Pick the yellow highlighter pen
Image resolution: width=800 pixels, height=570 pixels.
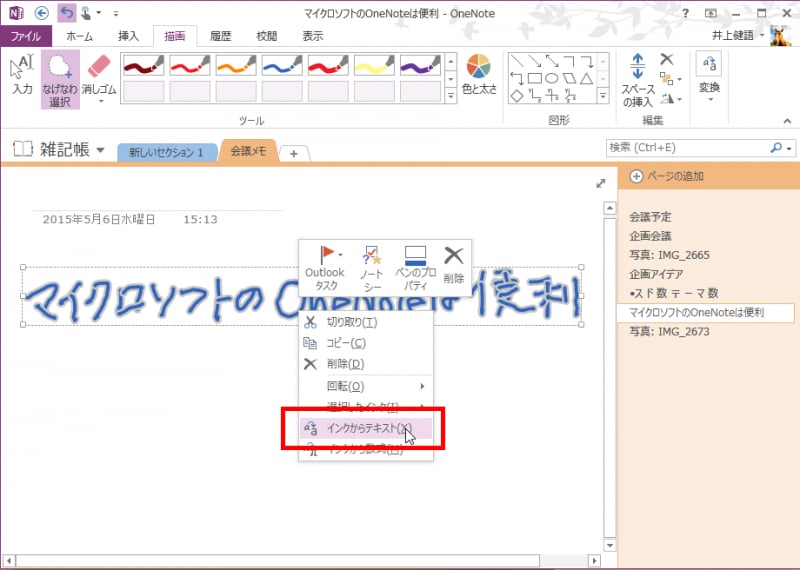coord(374,65)
